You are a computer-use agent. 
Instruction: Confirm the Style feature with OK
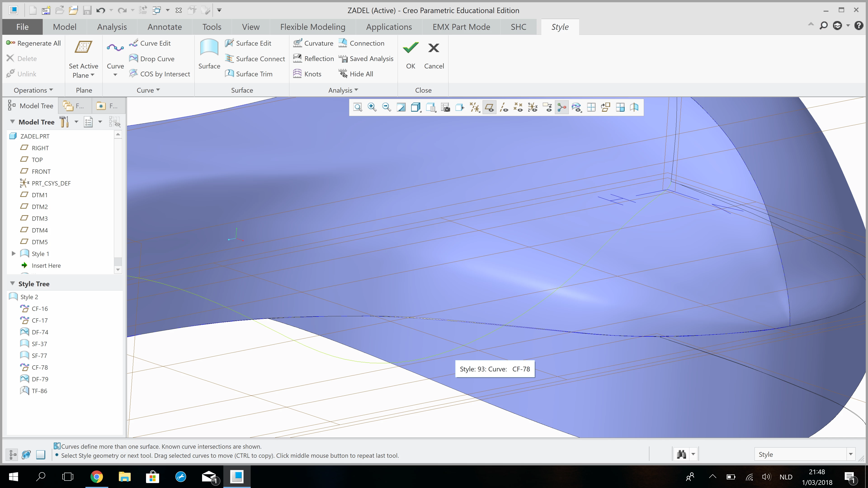pos(410,55)
